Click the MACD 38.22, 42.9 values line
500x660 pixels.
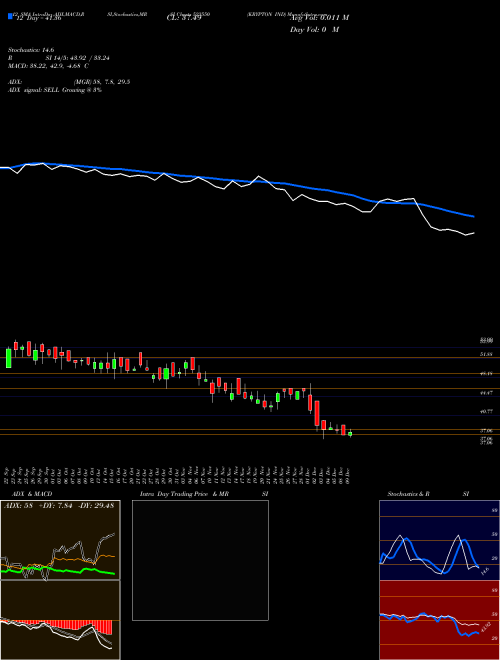(48, 66)
